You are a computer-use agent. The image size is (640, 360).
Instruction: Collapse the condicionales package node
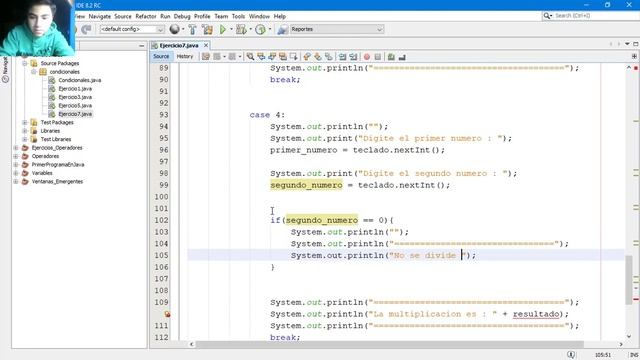[x=34, y=72]
